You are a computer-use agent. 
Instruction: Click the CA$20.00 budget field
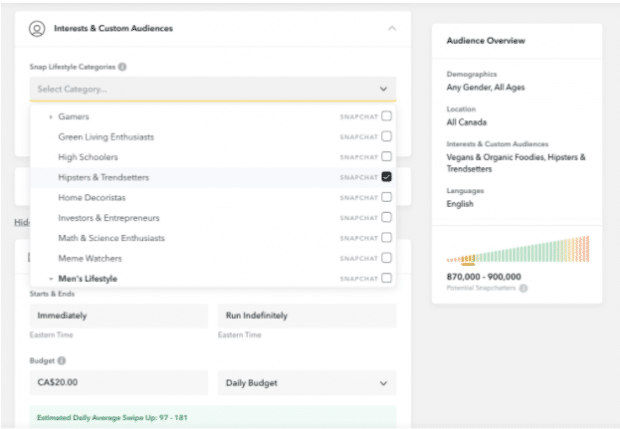118,383
